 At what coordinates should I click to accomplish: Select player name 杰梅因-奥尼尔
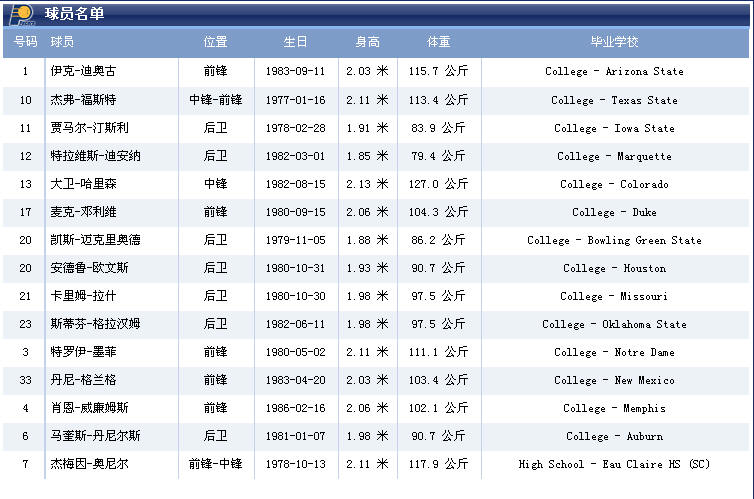pyautogui.click(x=89, y=464)
